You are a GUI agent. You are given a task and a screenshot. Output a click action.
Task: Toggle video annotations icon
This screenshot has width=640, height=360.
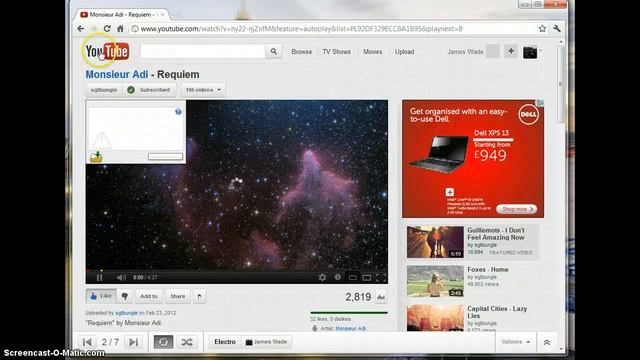coord(338,277)
